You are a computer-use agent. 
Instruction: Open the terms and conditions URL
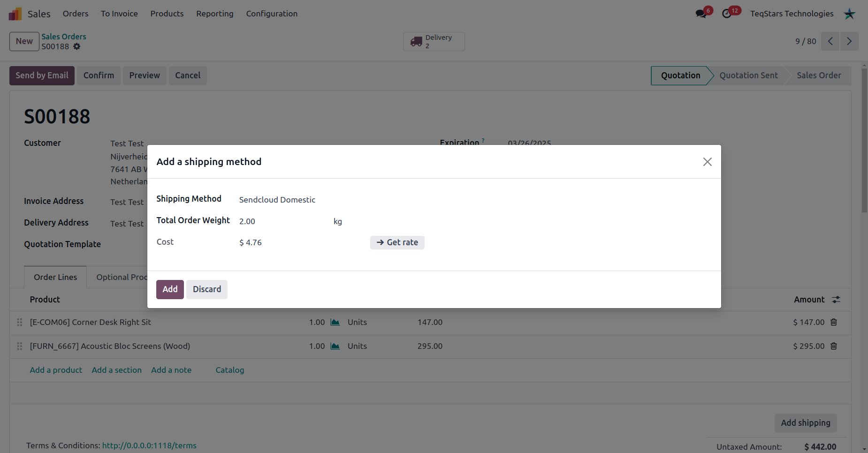149,445
